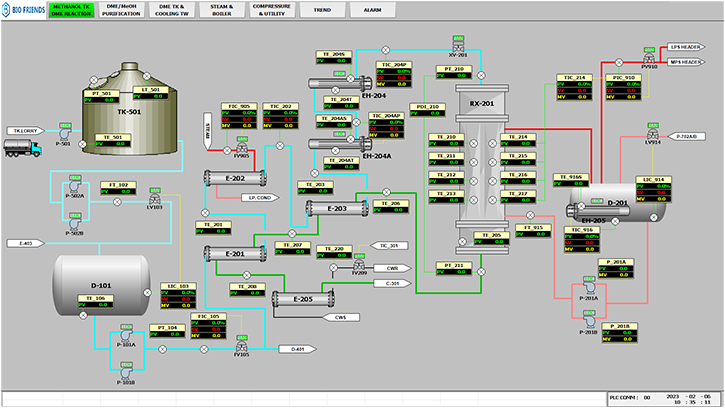Image resolution: width=725 pixels, height=408 pixels.
Task: Click the tanker lorry truck icon
Action: click(22, 148)
